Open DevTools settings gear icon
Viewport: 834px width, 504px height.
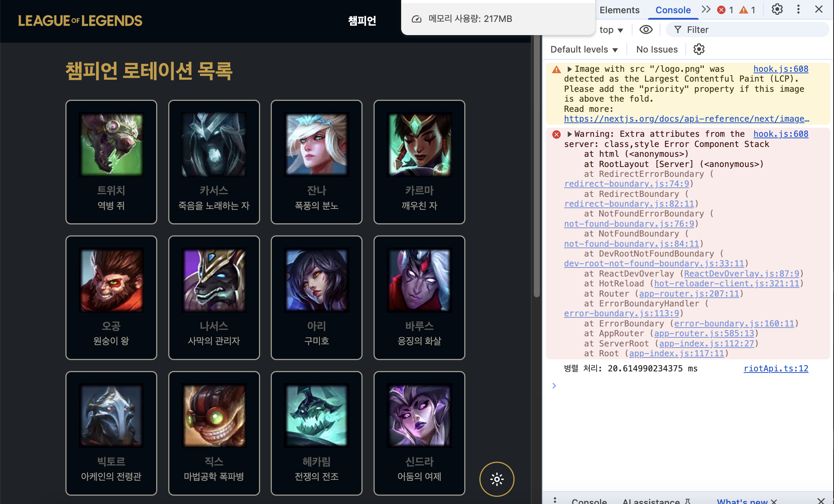click(x=777, y=9)
